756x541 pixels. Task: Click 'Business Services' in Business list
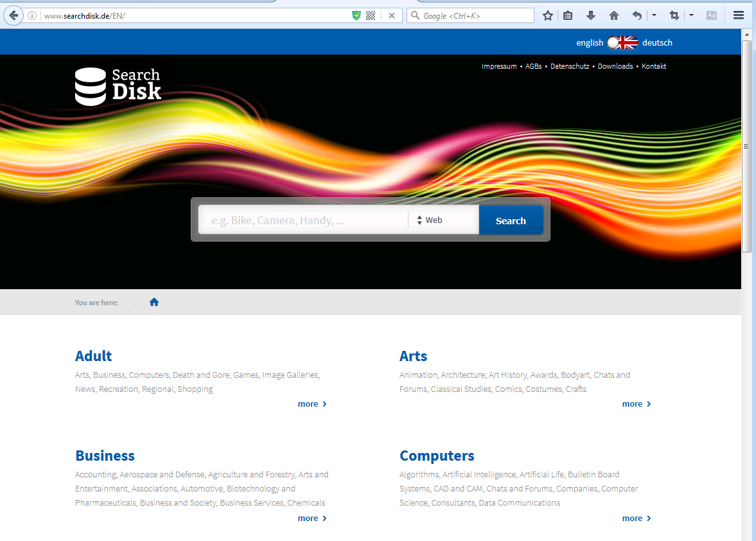[x=252, y=502]
